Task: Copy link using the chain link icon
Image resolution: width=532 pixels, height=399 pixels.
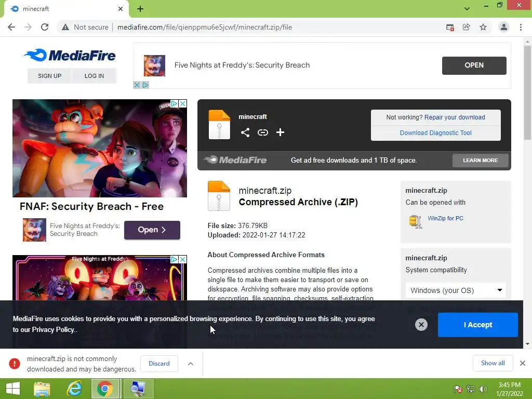Action: (262, 132)
